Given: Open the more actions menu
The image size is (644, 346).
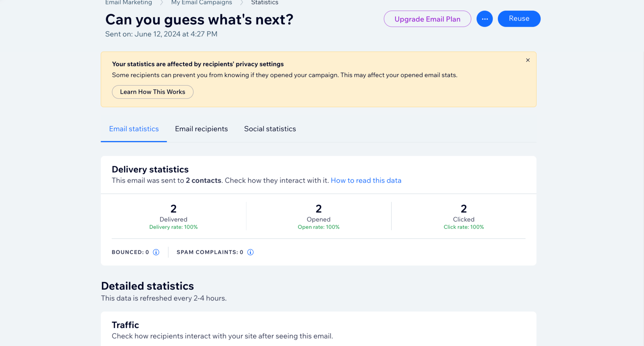Looking at the screenshot, I should pyautogui.click(x=485, y=19).
